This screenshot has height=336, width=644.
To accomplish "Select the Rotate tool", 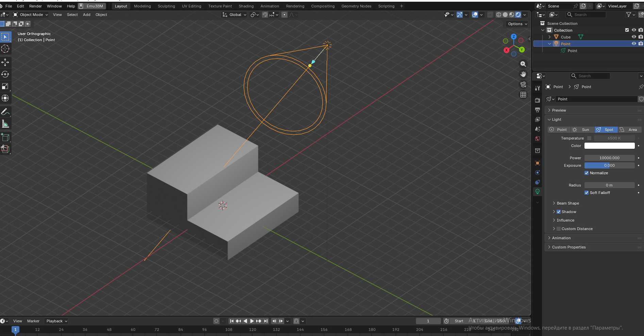I will tap(5, 74).
